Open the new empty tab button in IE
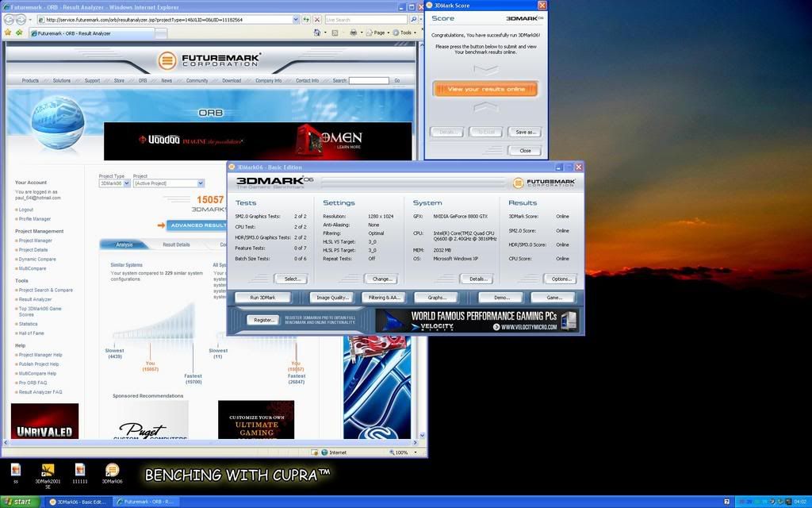812x508 pixels. pos(161,33)
